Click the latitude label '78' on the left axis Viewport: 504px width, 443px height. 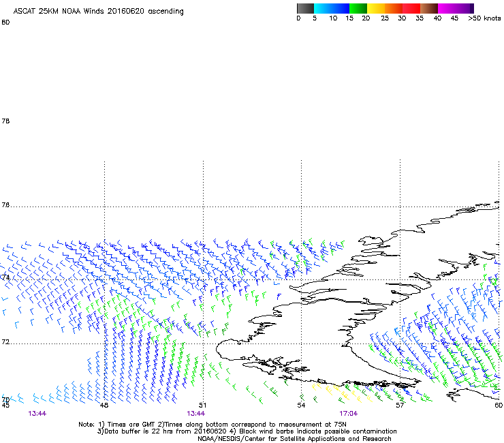[x=5, y=121]
